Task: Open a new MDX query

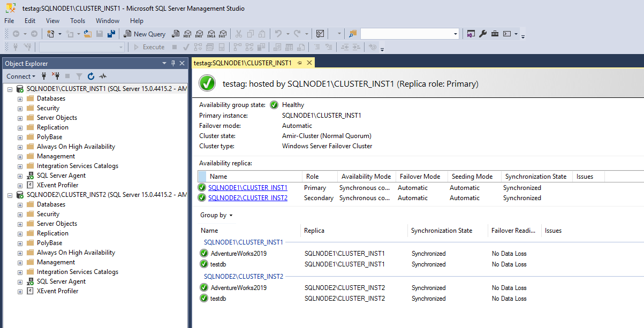Action: [187, 34]
